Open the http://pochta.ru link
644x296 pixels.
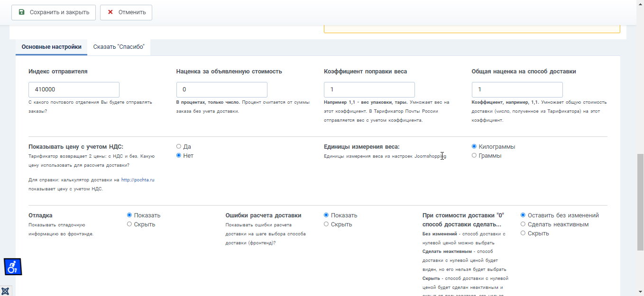point(138,180)
